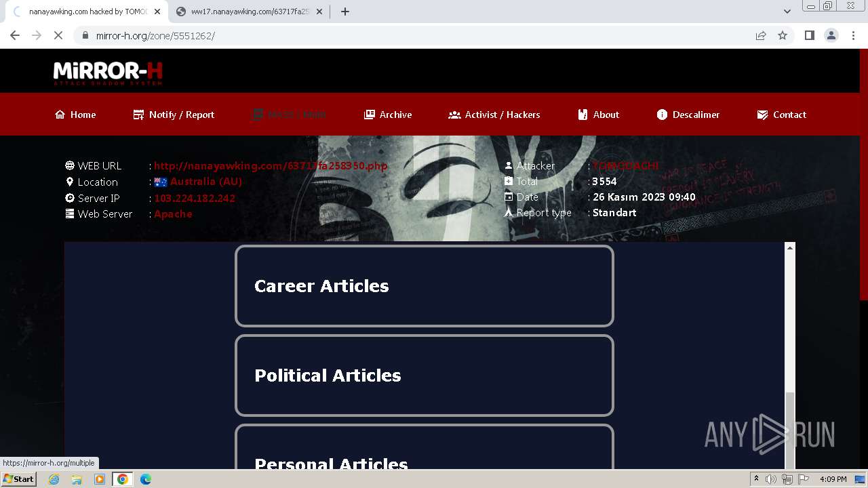
Task: Open Activist / Hackers page
Action: pos(494,115)
